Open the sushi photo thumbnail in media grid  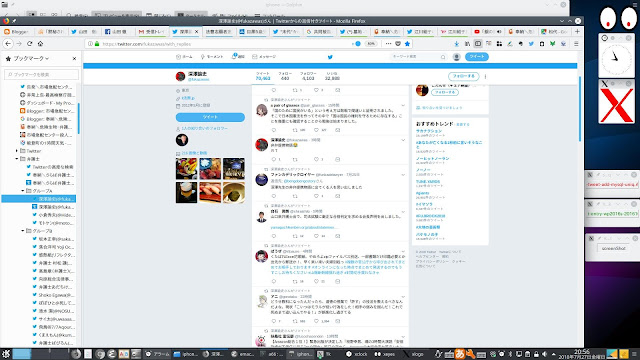(x=210, y=192)
